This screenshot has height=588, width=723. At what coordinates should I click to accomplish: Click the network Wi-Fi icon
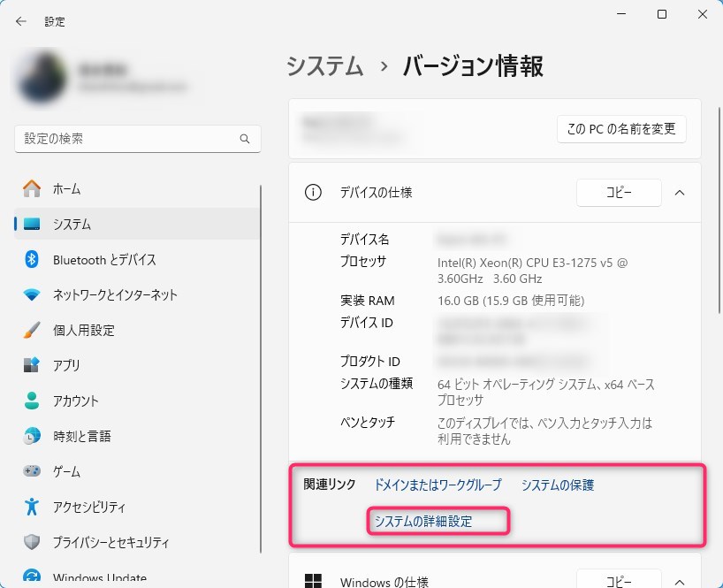click(x=32, y=294)
